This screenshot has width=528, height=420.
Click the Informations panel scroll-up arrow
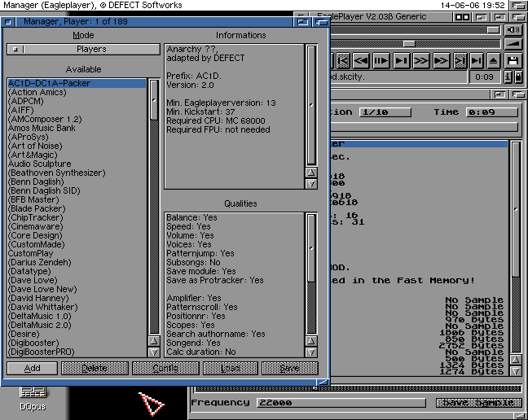pyautogui.click(x=311, y=173)
